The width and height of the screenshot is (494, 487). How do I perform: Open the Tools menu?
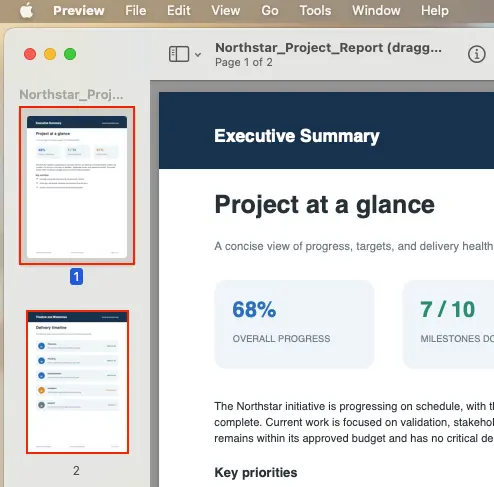click(x=315, y=11)
